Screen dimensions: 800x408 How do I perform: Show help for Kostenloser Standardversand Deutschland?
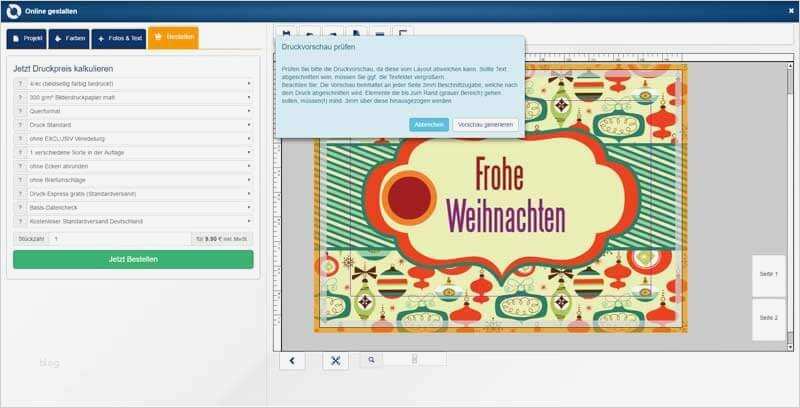20,221
